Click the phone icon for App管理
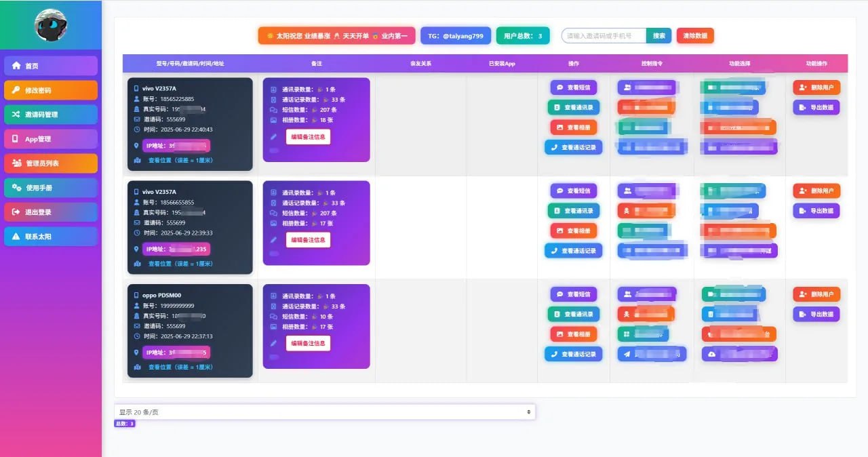The image size is (868, 457). click(x=16, y=139)
